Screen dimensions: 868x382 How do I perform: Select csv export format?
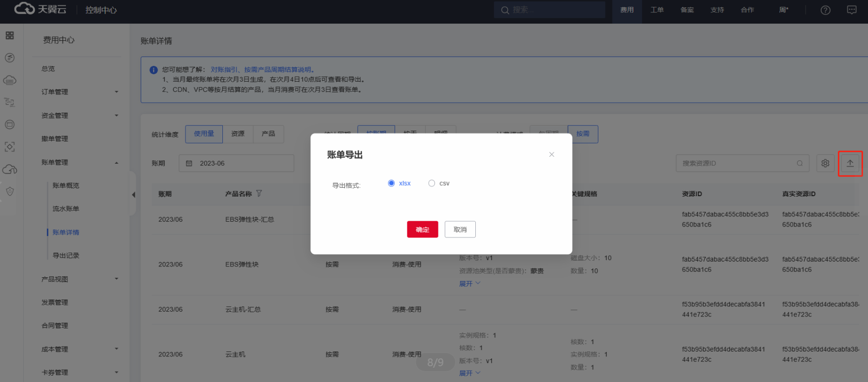(432, 183)
